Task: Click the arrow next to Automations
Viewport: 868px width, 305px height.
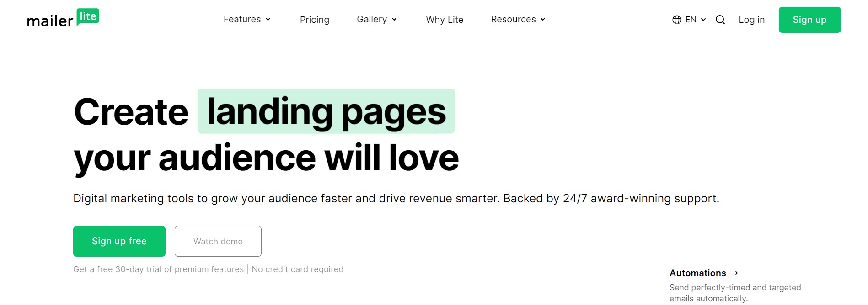Action: (x=734, y=273)
